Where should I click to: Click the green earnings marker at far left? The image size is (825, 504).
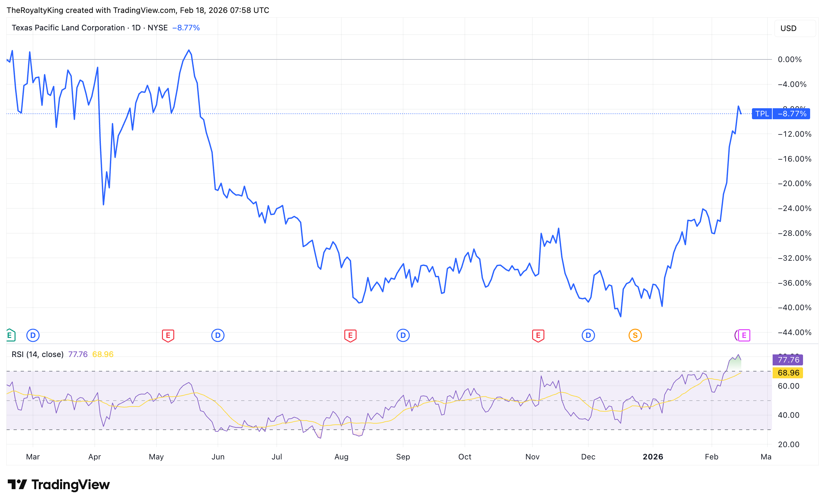[10, 335]
